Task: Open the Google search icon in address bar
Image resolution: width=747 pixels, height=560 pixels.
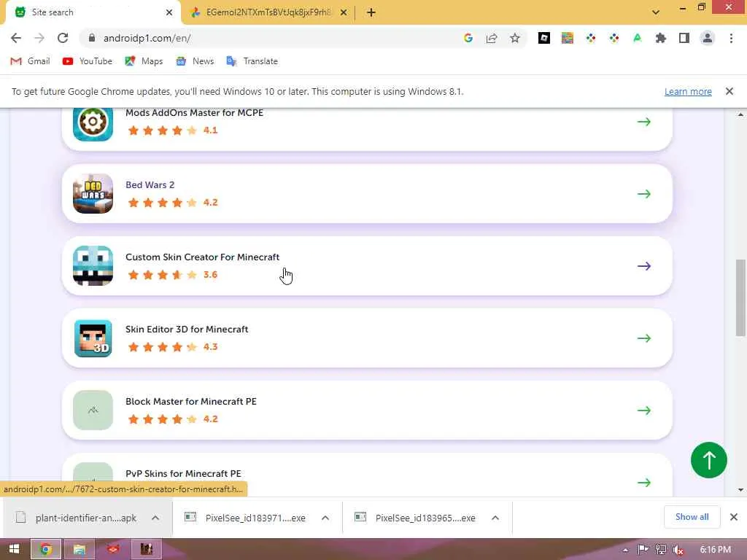Action: pos(468,38)
